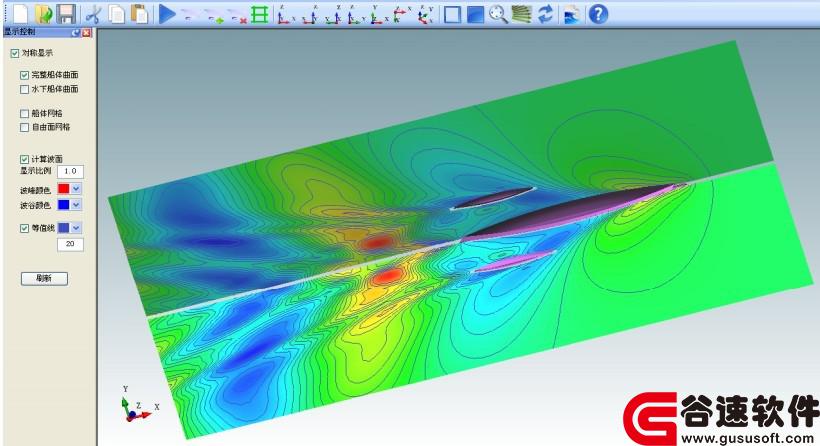Click the hull icon with red X
The width and height of the screenshot is (820, 446).
tap(237, 16)
